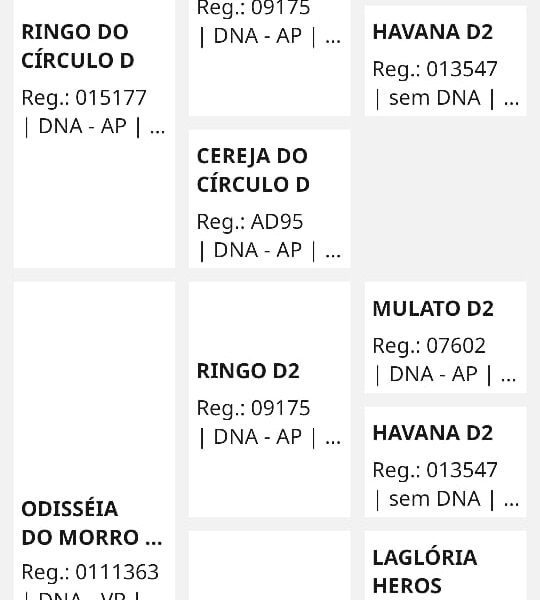
Task: Click the HAVANA D2 card below MULATO D2
Action: click(x=445, y=462)
